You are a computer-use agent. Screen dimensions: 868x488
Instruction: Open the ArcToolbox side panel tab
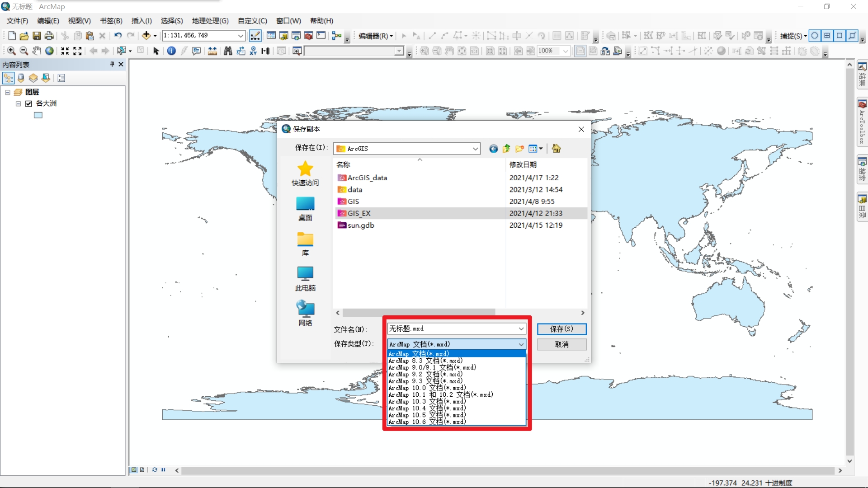point(862,122)
